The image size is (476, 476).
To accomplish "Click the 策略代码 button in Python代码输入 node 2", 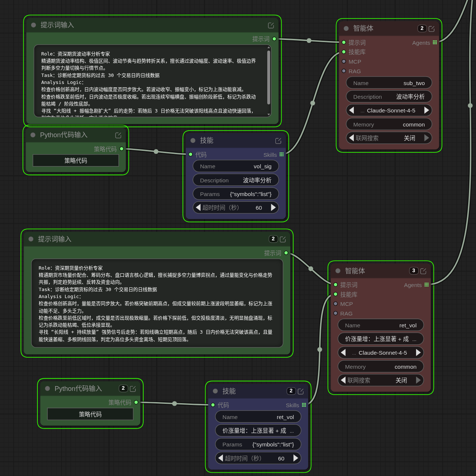I will click(x=90, y=414).
